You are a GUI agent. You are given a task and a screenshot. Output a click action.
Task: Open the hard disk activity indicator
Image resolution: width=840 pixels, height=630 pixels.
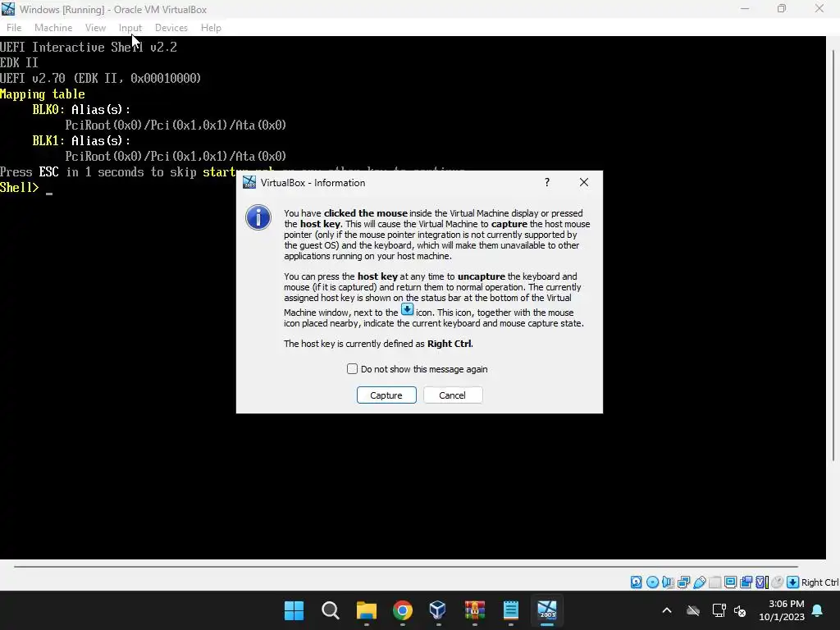pyautogui.click(x=636, y=582)
